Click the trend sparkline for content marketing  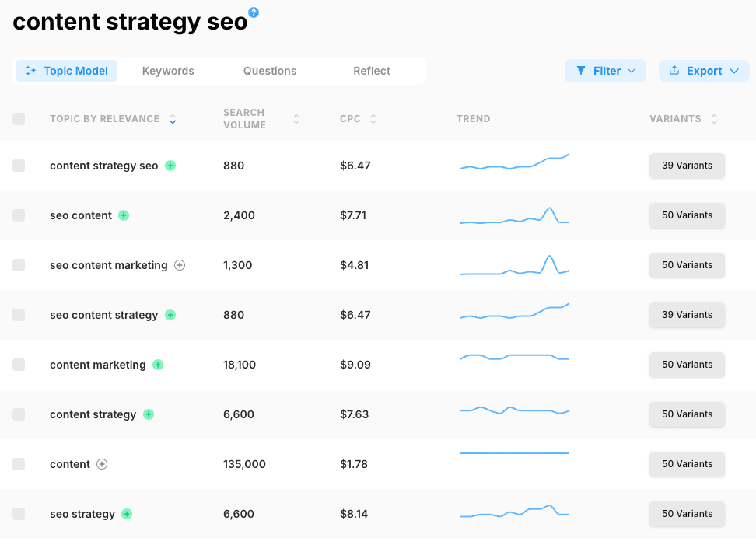coord(514,357)
